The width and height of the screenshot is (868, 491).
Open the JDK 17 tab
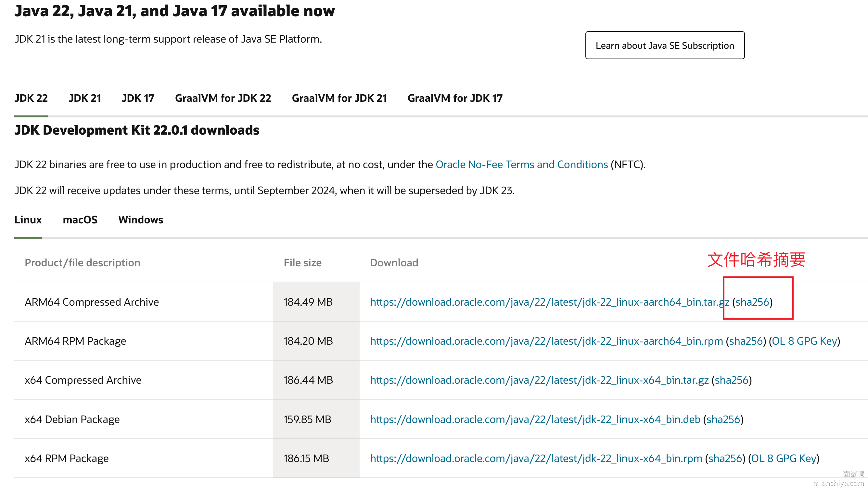[x=138, y=98]
